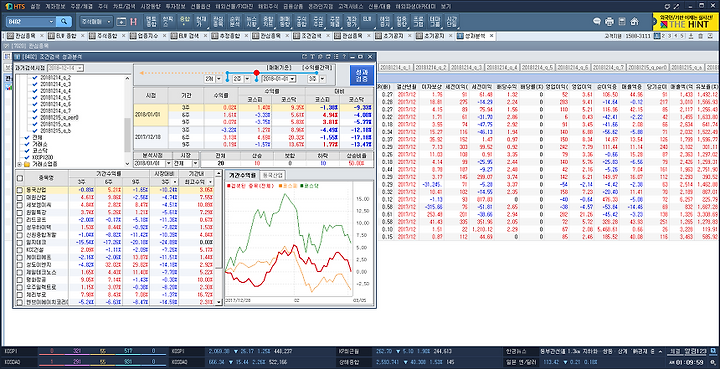
Task: Switch to the 조건검색 tab
Action: click(x=311, y=36)
